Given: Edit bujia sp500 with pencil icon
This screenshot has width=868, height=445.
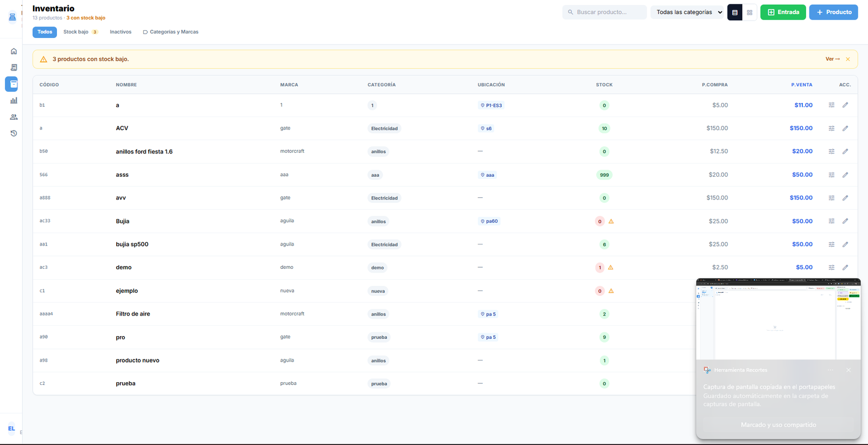Looking at the screenshot, I should (x=845, y=244).
